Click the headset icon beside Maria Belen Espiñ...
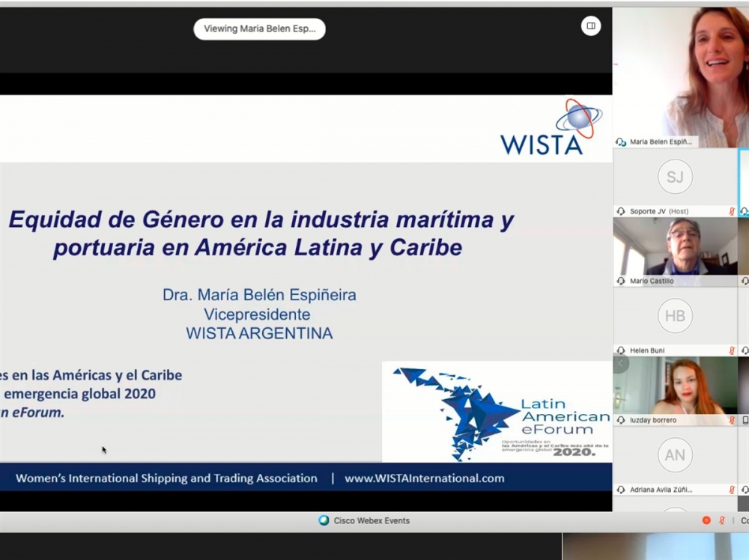The height and width of the screenshot is (560, 749). pyautogui.click(x=621, y=141)
